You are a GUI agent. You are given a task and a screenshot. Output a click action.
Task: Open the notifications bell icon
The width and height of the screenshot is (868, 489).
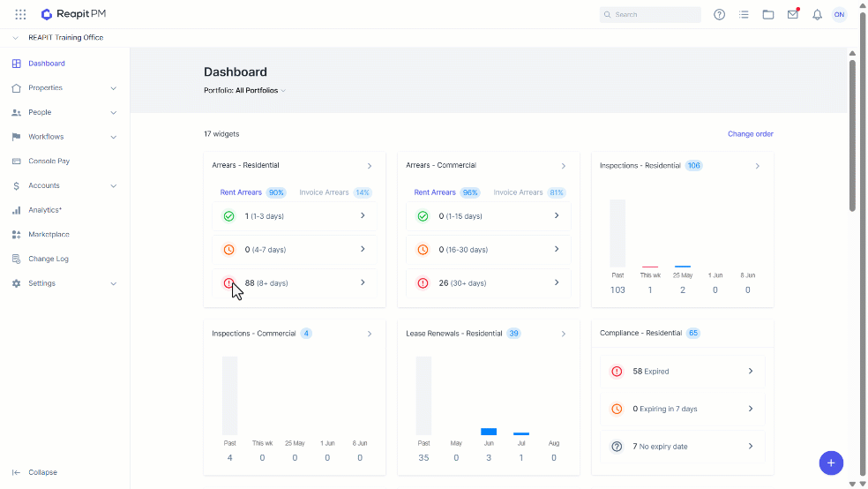(x=817, y=15)
